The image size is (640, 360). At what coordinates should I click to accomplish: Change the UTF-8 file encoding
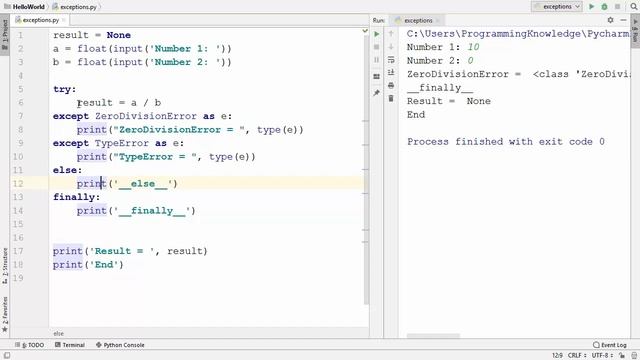[x=602, y=356]
